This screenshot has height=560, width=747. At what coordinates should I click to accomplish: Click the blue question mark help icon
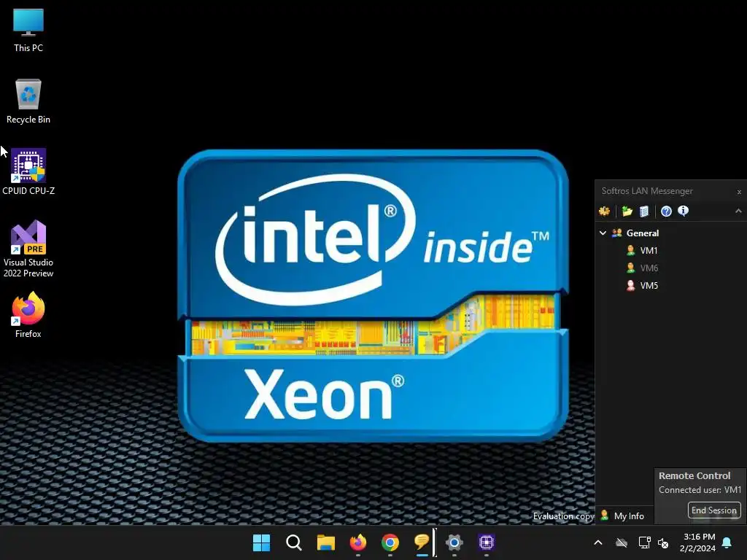tap(666, 211)
